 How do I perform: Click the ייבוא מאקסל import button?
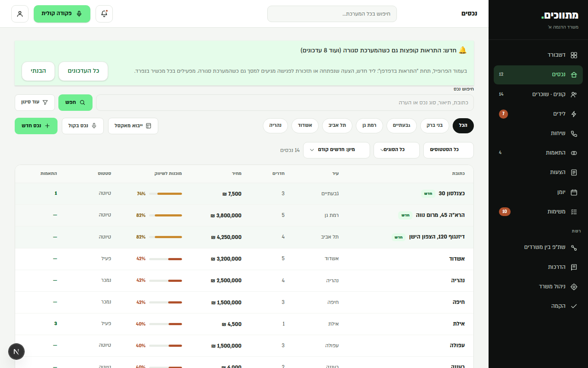(x=133, y=126)
